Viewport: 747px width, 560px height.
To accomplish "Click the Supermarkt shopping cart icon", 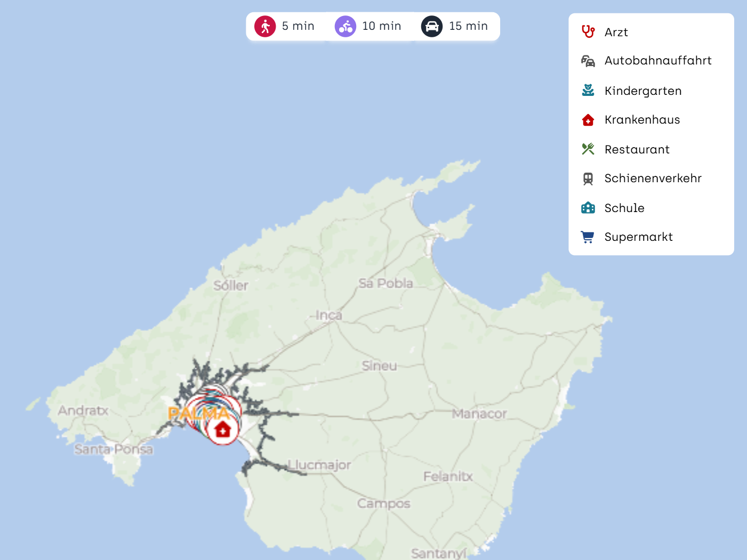I will pos(588,237).
